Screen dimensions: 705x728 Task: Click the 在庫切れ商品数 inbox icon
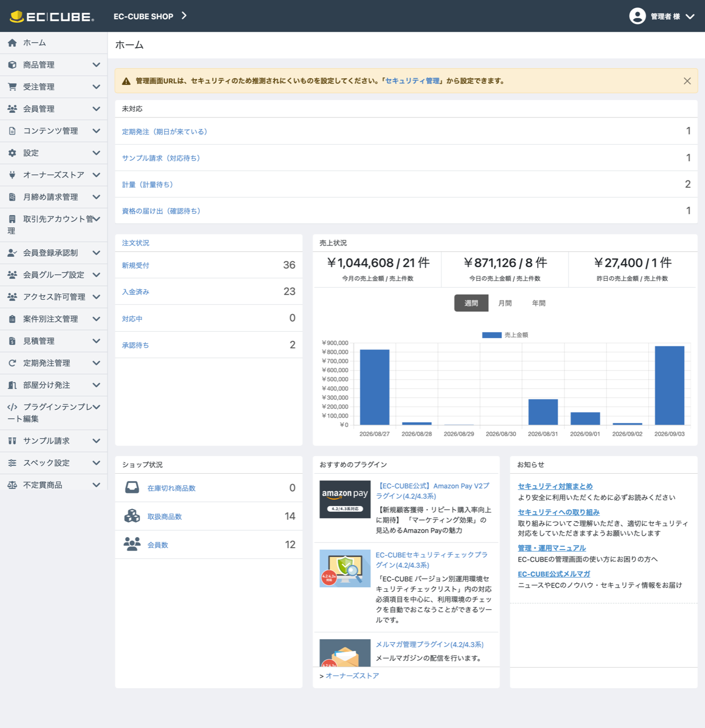(132, 487)
